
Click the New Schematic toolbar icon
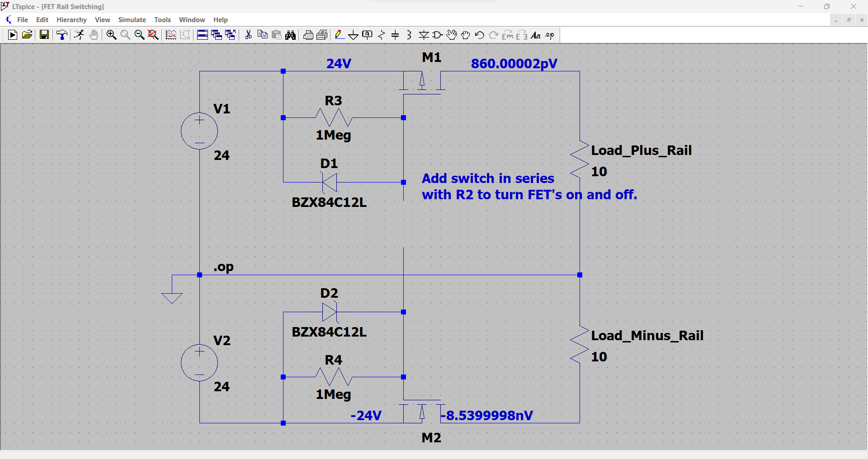[13, 35]
